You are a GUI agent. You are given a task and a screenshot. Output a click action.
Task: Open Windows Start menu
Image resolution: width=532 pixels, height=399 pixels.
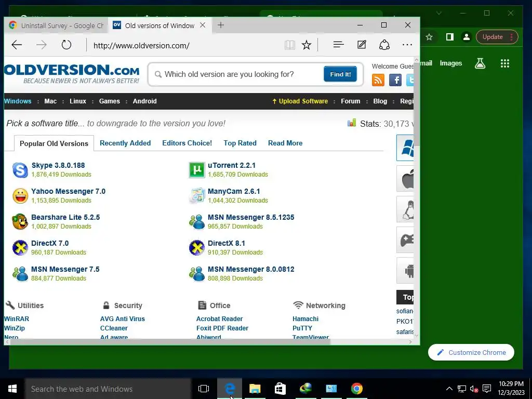[x=12, y=389]
